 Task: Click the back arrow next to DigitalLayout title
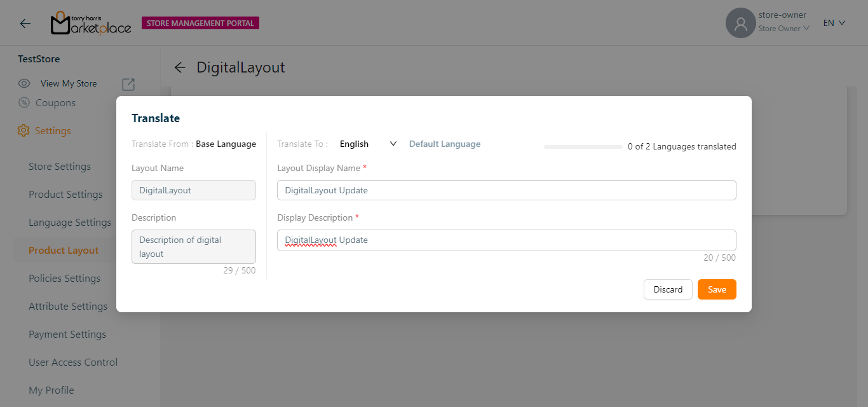[180, 67]
